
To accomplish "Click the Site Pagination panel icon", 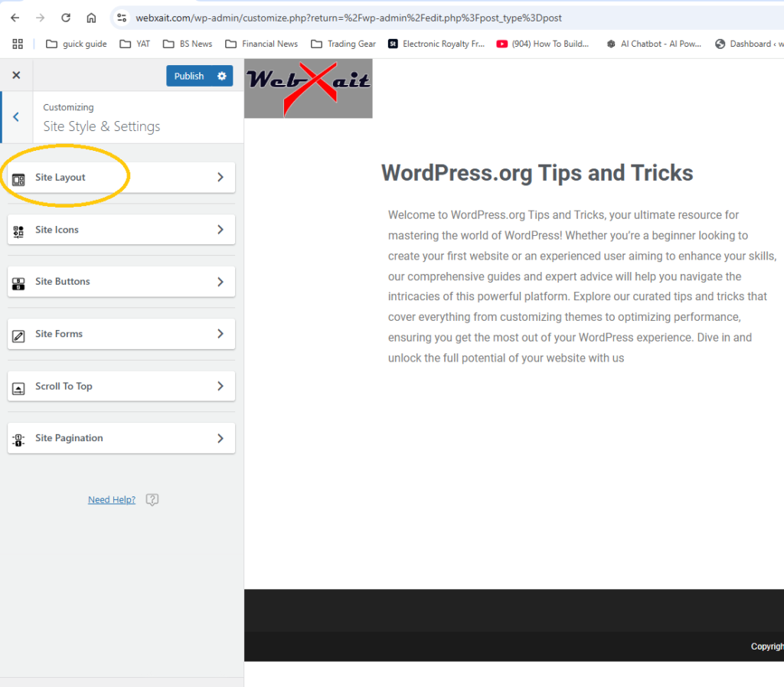I will pos(18,440).
